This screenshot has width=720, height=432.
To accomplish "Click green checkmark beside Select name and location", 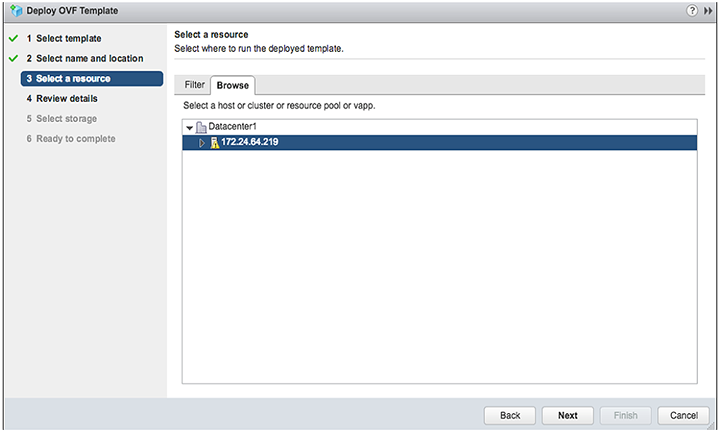I will click(13, 59).
